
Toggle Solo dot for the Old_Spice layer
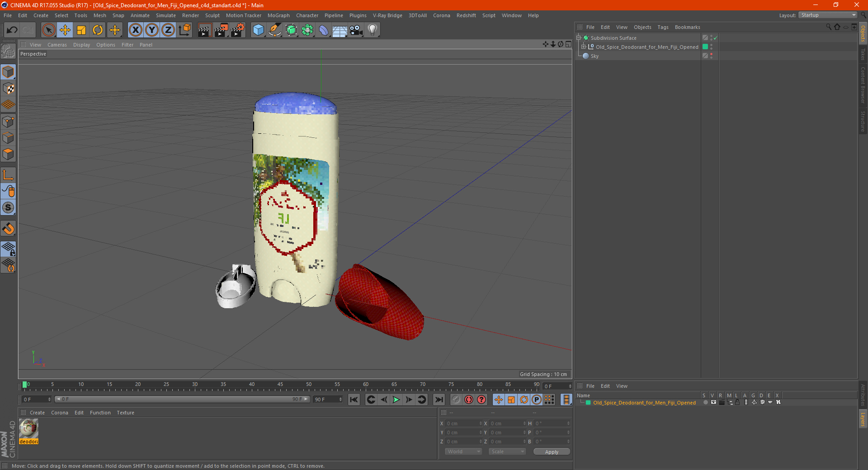(x=705, y=402)
